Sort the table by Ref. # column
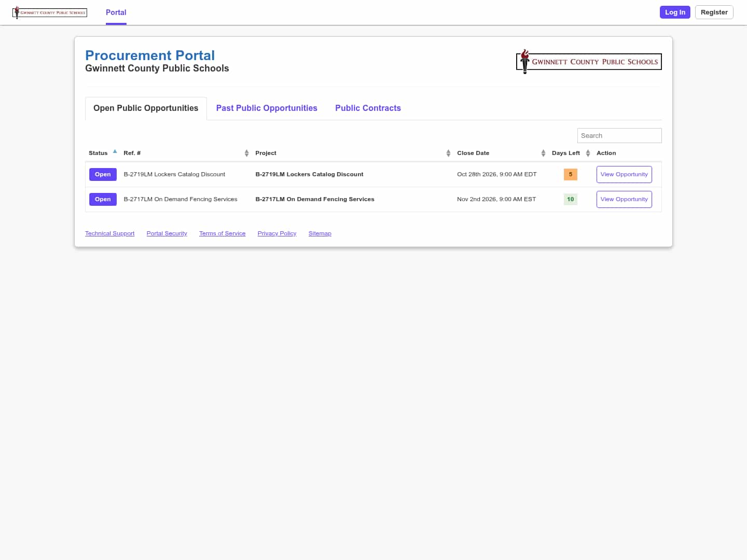This screenshot has height=560, width=747. pyautogui.click(x=186, y=153)
